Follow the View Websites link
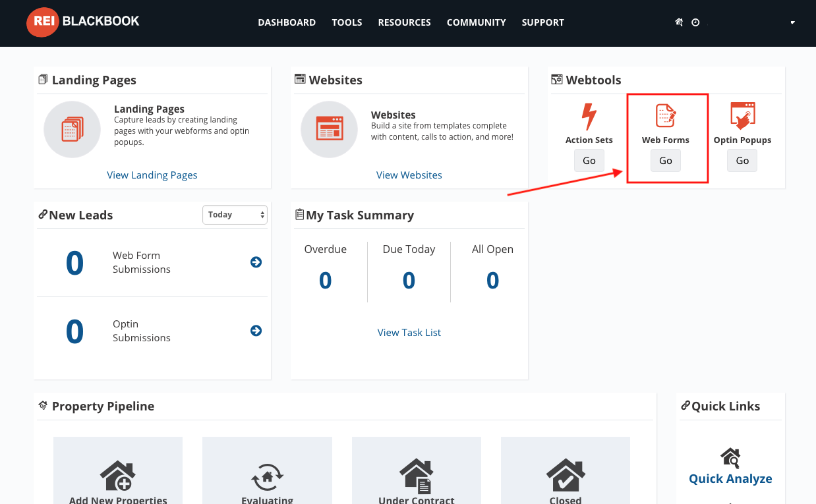The width and height of the screenshot is (816, 504). point(409,175)
